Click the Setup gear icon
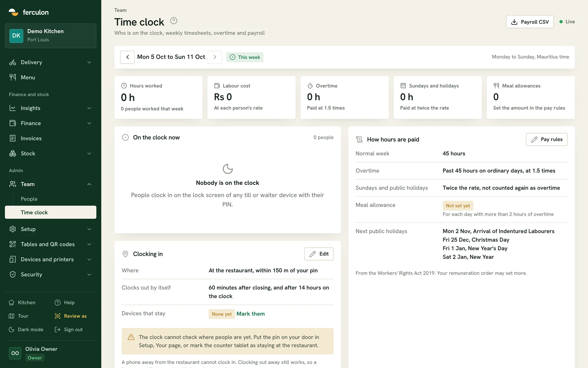 point(13,229)
